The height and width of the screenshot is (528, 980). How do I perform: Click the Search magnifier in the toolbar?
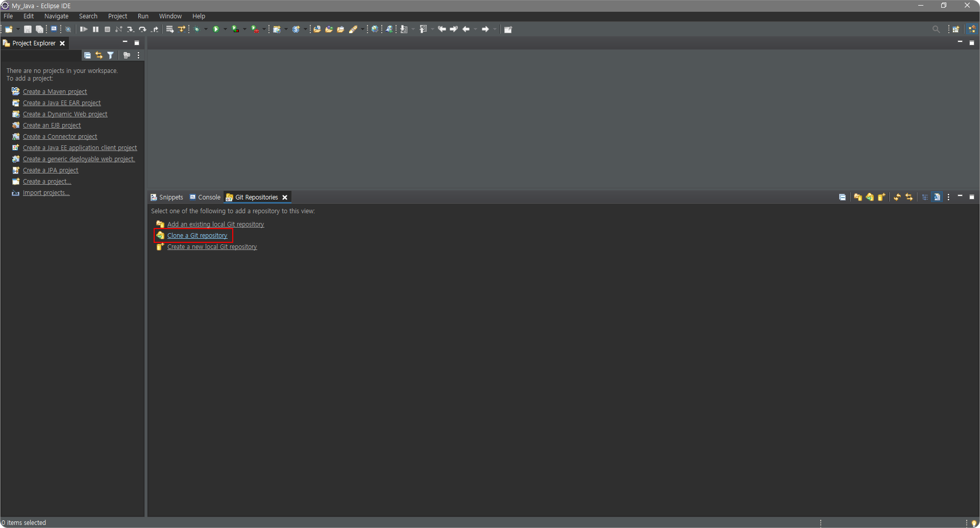936,29
